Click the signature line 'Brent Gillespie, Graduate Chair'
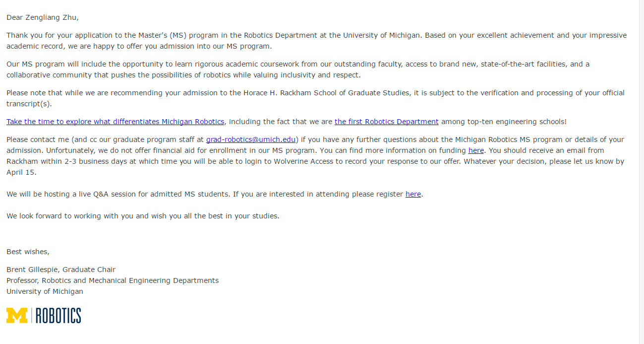 point(61,270)
